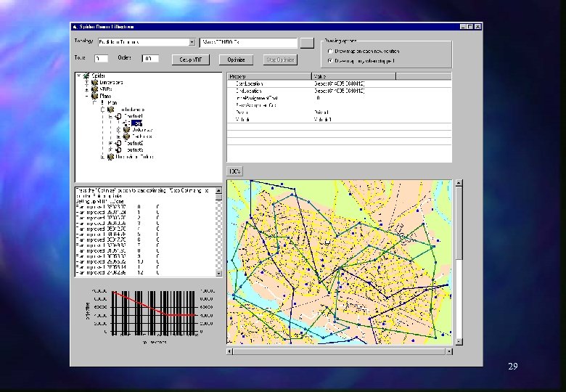Screen dimensions: 566x392
Task: Click the Spider root node icon
Action: coord(86,76)
